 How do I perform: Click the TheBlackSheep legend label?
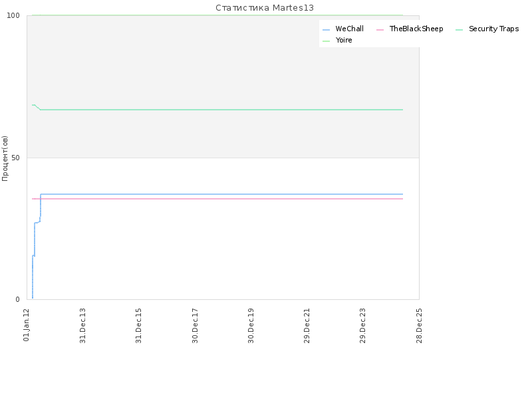click(416, 29)
